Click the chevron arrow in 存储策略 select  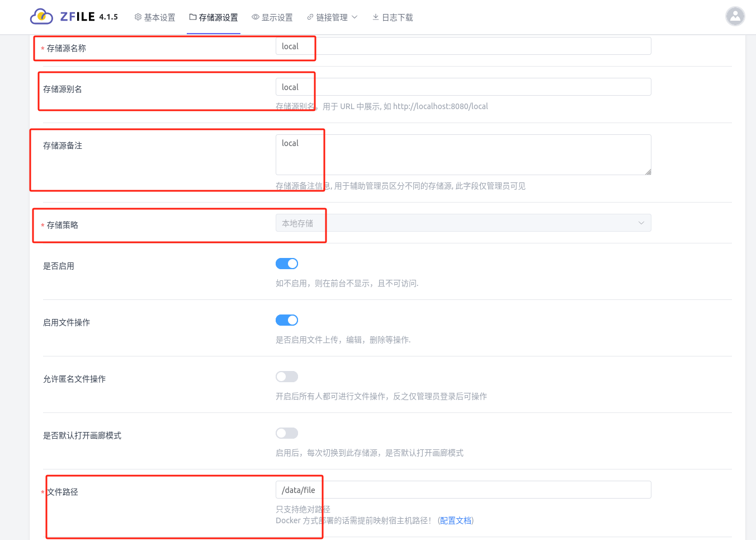pyautogui.click(x=641, y=223)
